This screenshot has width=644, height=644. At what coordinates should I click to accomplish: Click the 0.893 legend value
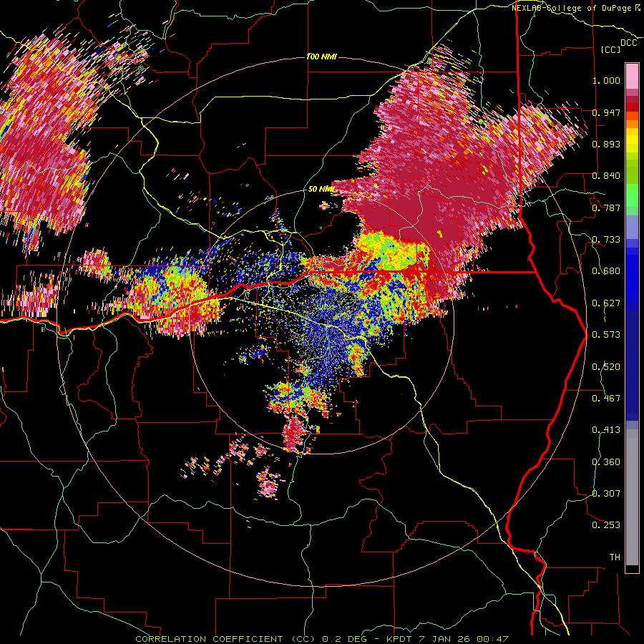pos(606,144)
